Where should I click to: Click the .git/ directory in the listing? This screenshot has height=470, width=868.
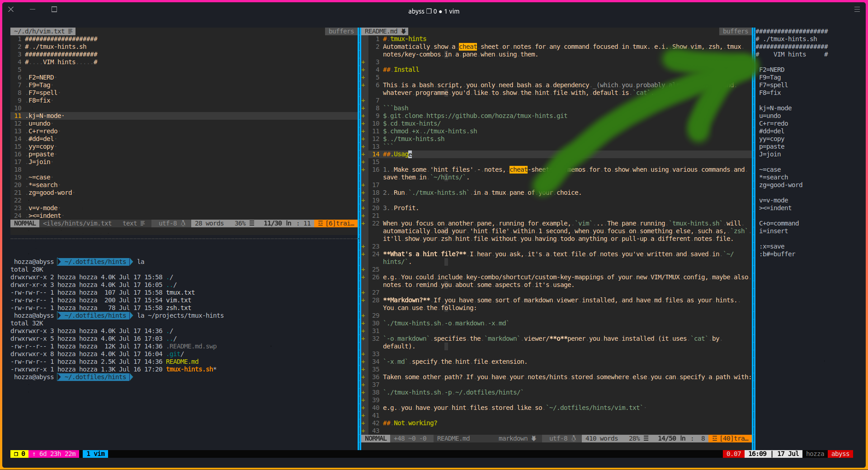point(175,354)
